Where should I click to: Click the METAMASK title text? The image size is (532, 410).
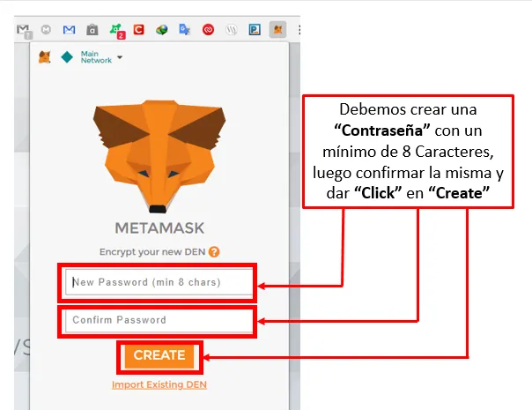159,228
